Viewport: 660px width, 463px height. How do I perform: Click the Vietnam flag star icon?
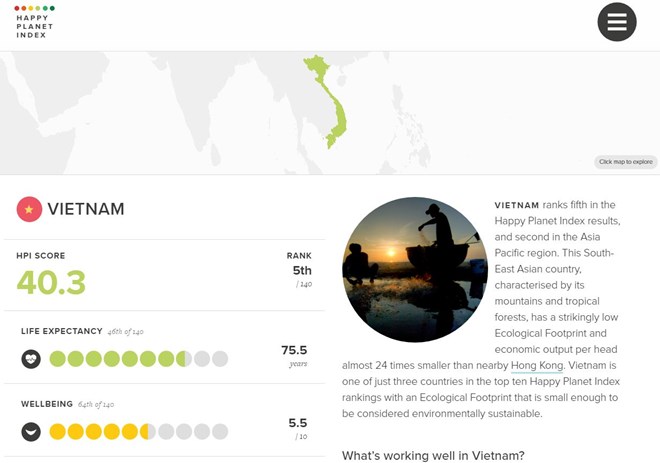click(29, 209)
